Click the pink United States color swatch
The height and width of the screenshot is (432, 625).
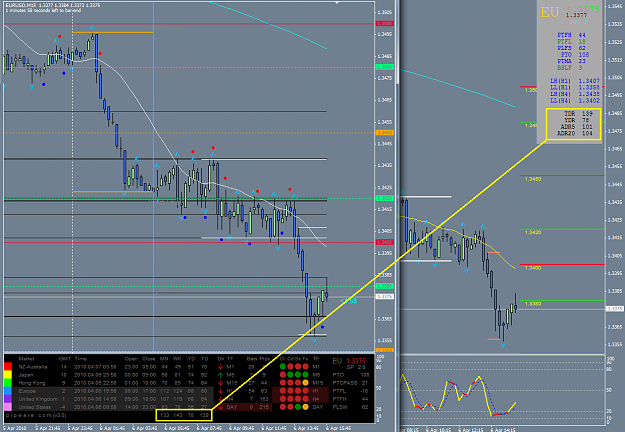click(8, 407)
